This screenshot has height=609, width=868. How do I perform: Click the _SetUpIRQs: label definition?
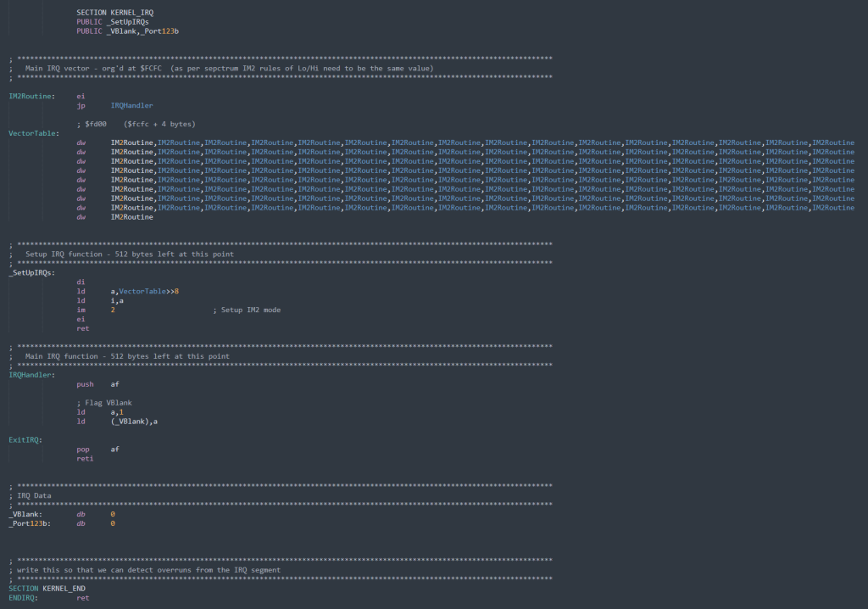point(32,272)
